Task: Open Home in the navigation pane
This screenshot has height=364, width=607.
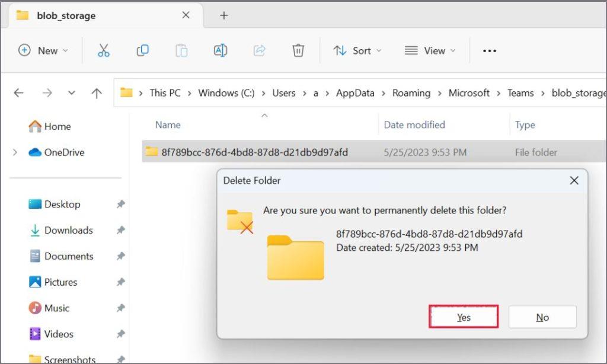Action: 50,126
